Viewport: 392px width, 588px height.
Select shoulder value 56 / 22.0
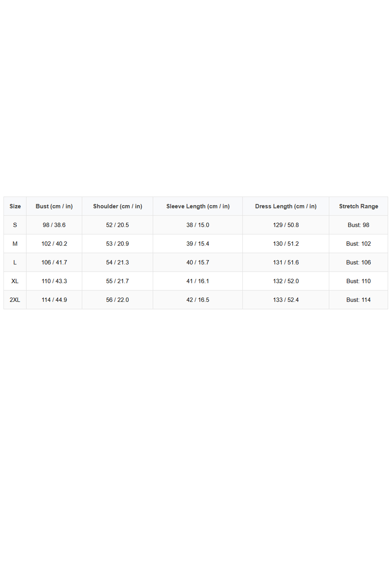(117, 300)
